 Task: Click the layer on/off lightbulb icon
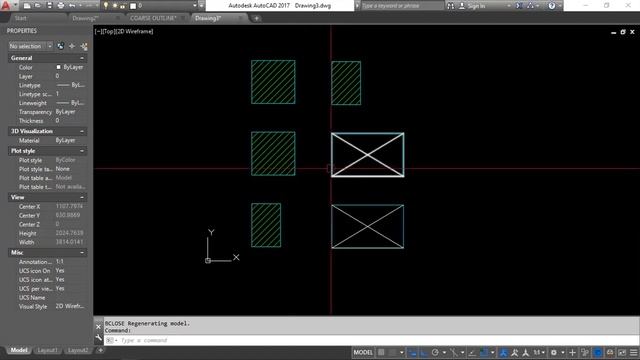106,6
